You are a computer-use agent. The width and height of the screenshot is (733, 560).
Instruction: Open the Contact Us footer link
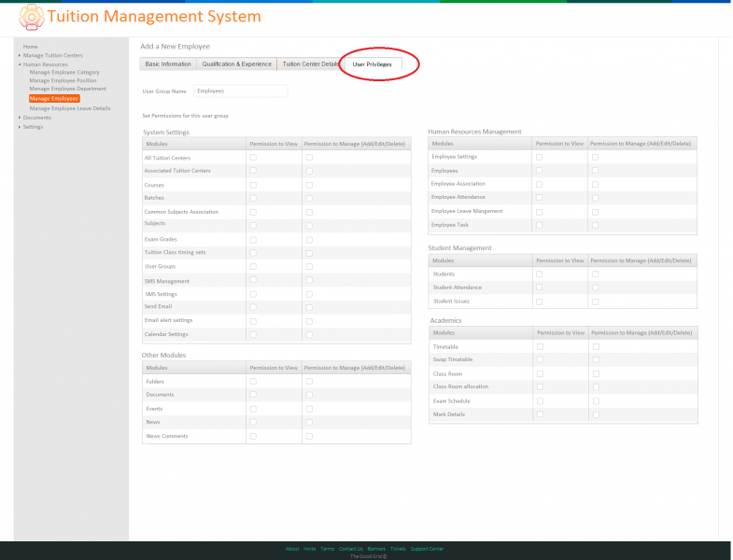350,549
